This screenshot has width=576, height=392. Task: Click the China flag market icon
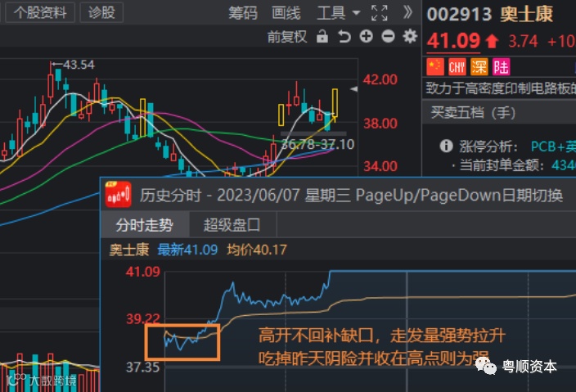pyautogui.click(x=435, y=67)
